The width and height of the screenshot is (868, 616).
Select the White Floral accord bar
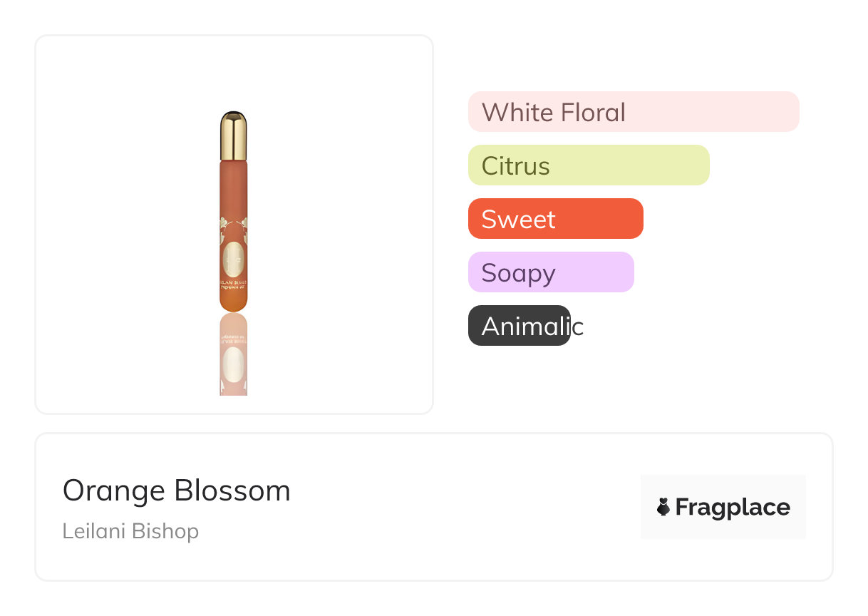[634, 112]
